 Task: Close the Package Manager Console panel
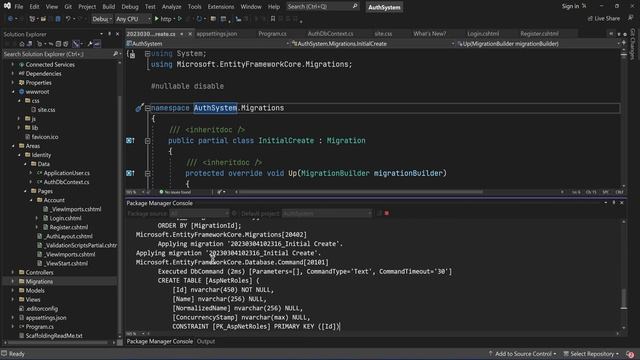[622, 203]
